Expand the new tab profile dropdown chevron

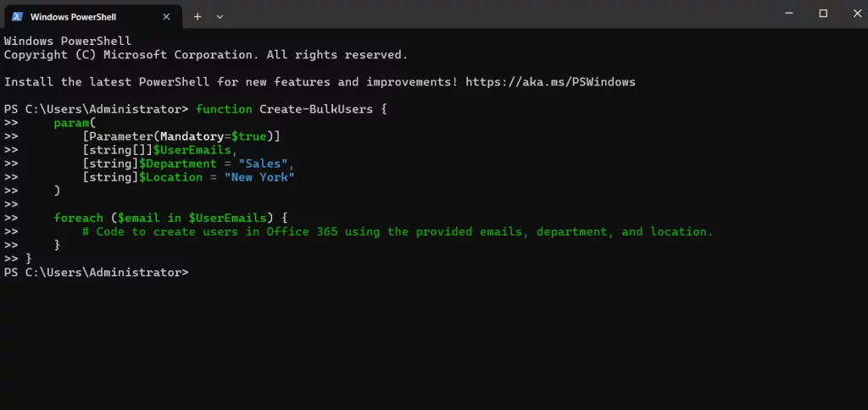click(220, 16)
